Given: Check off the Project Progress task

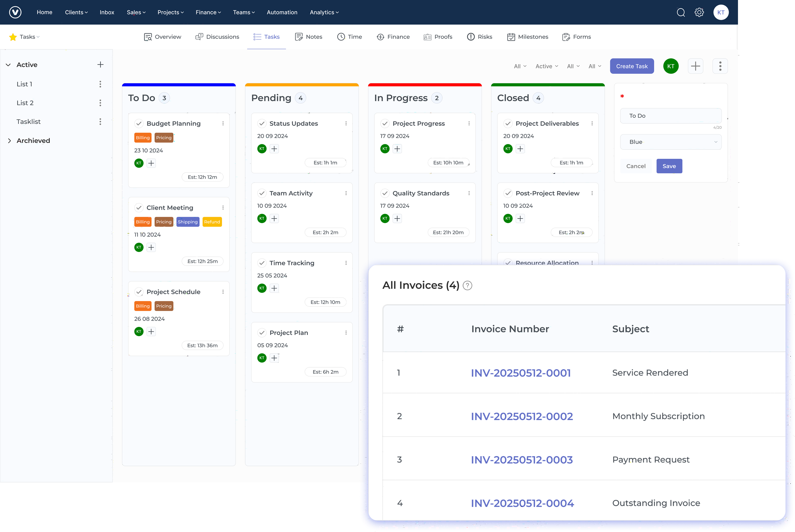Looking at the screenshot, I should coord(385,123).
